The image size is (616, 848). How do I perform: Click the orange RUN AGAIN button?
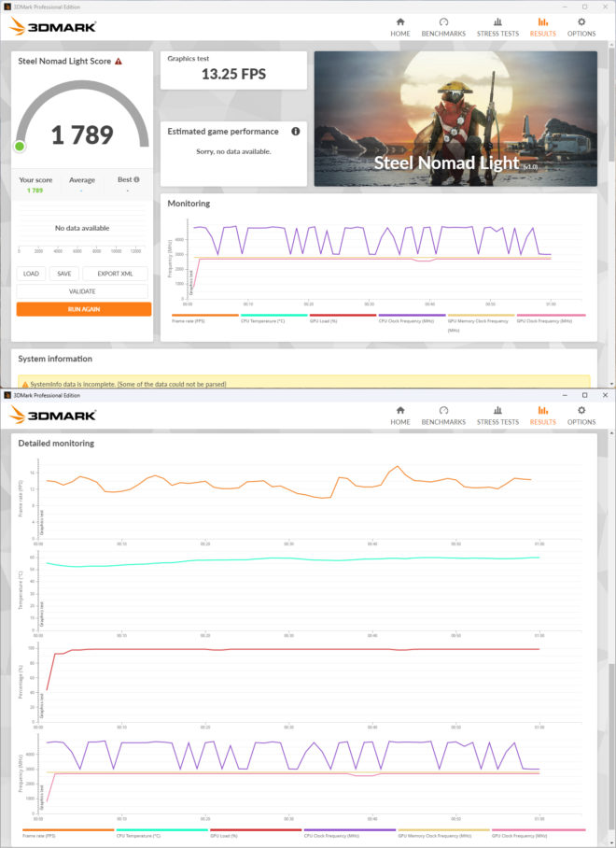(x=84, y=309)
